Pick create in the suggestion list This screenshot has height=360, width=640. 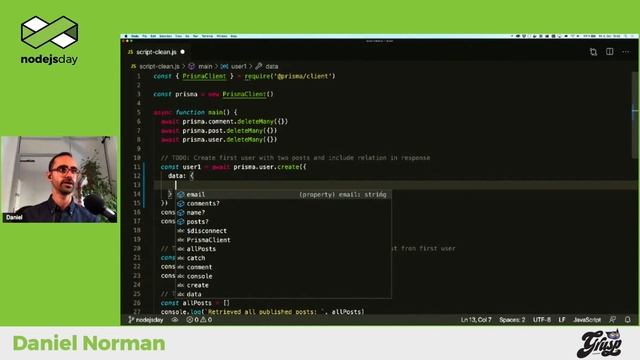(283, 285)
